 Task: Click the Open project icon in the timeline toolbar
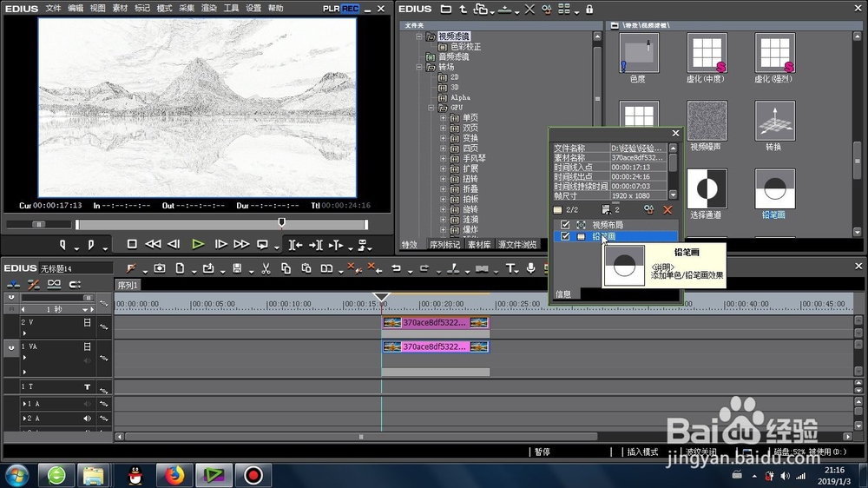pyautogui.click(x=208, y=268)
